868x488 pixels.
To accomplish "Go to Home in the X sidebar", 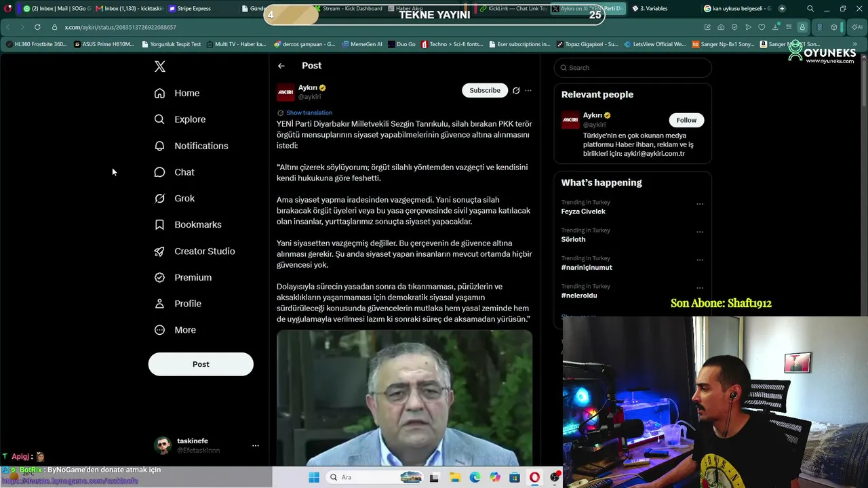I will pyautogui.click(x=177, y=93).
